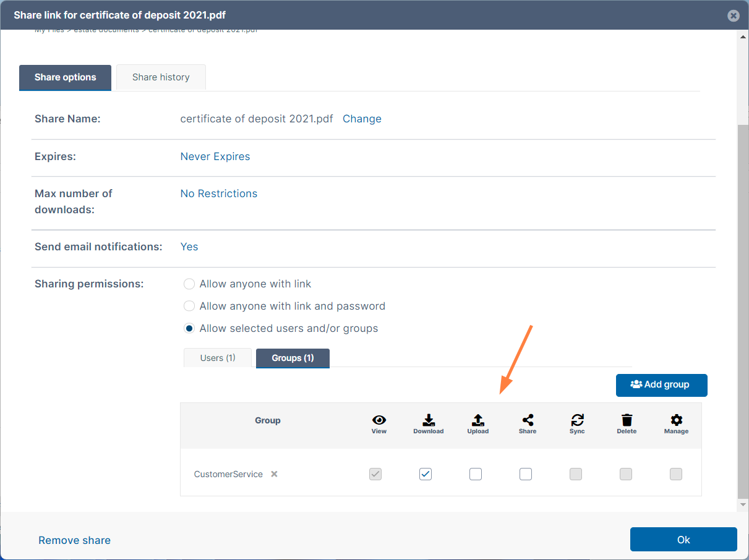Uncheck Download permission for CustomerService
The image size is (749, 560).
point(426,474)
